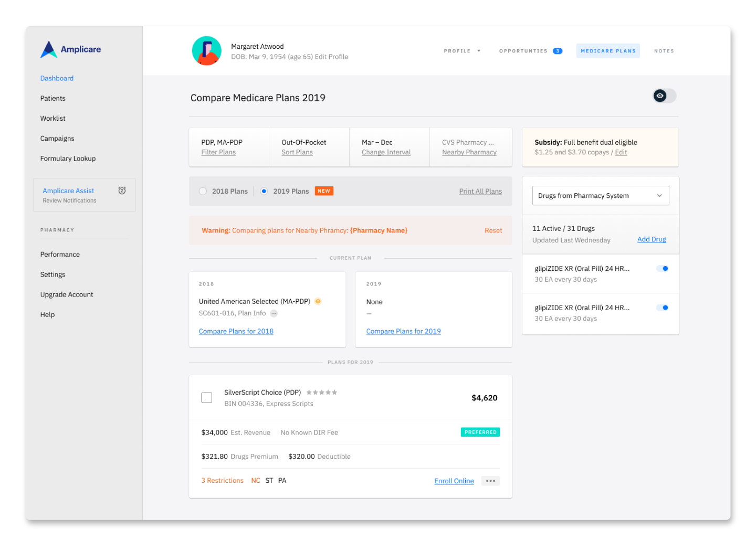
Task: Change Interval for Mar – Dec
Action: [386, 152]
